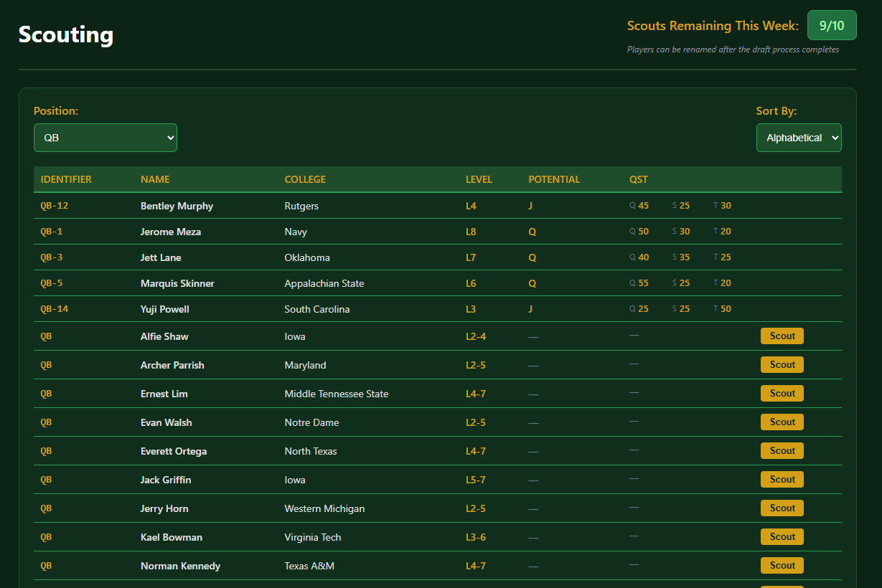
Task: Open the Sort By Alphabetical dropdown
Action: [798, 138]
